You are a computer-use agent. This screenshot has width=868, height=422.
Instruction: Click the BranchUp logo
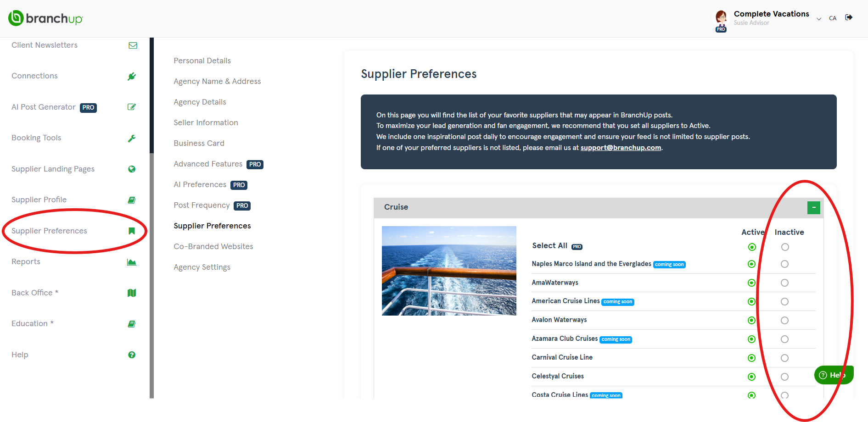click(x=45, y=18)
